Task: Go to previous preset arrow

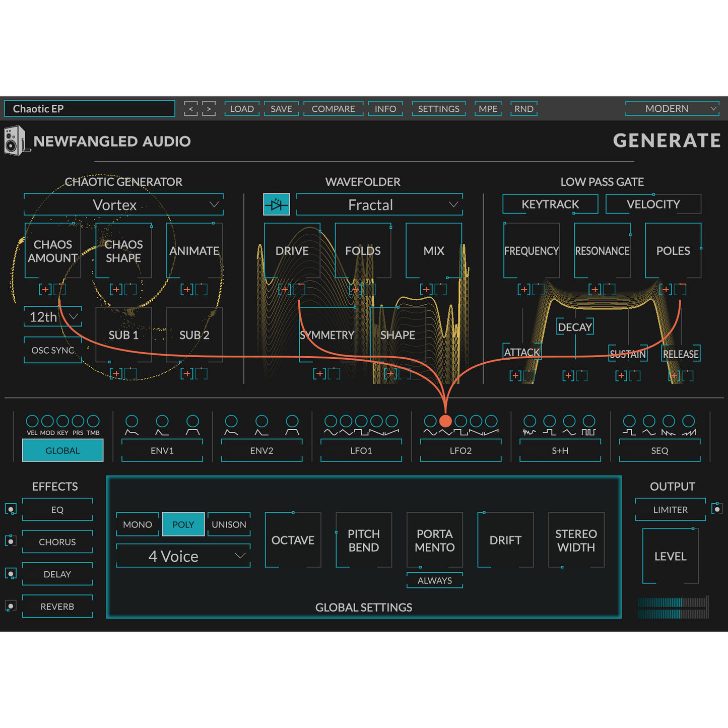Action: (x=190, y=109)
